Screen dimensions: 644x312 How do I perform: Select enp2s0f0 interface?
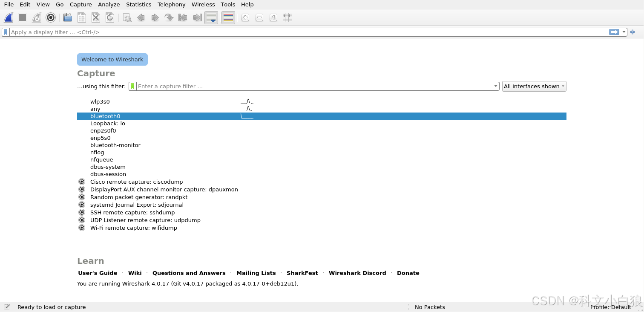pos(322,130)
